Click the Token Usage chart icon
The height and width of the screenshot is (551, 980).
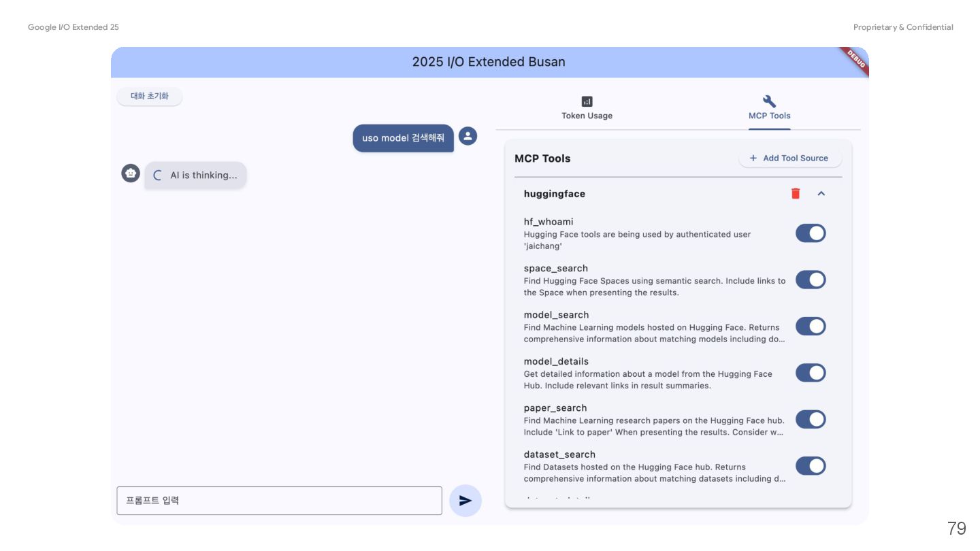coord(587,101)
